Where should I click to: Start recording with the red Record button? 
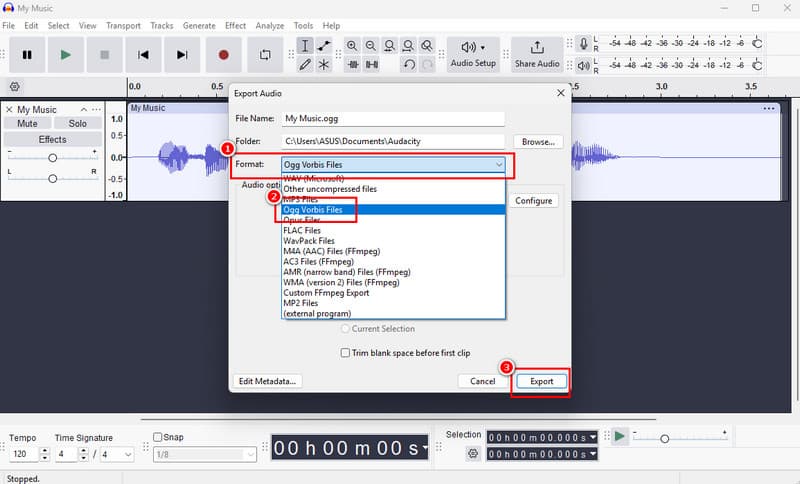(x=223, y=55)
